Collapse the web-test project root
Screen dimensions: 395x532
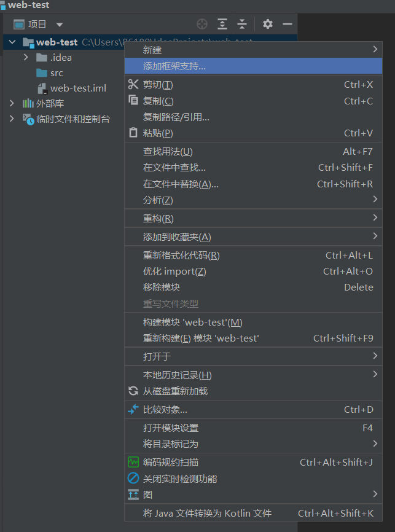(12, 42)
